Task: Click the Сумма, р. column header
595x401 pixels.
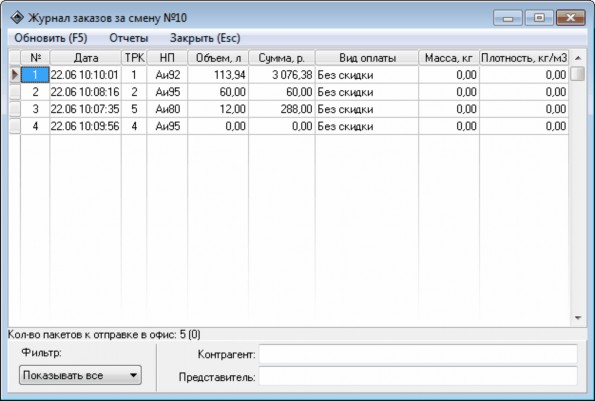Action: click(x=282, y=58)
